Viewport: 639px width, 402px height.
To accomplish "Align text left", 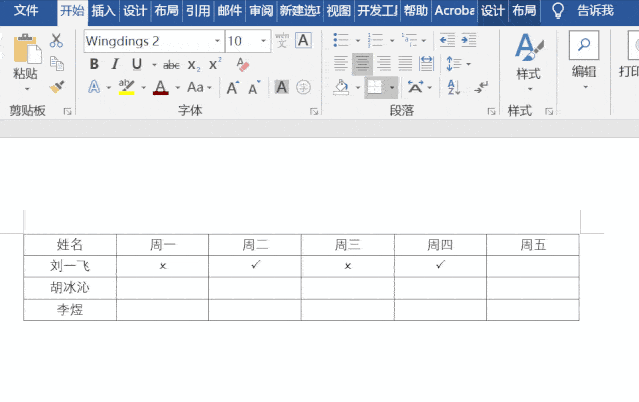I will [x=341, y=64].
